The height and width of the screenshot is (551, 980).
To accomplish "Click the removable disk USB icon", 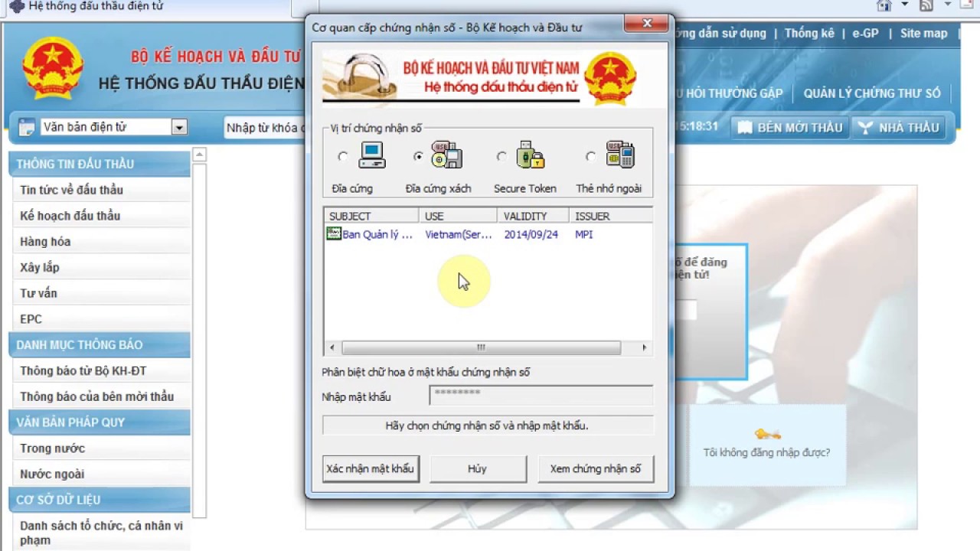I will [x=446, y=155].
